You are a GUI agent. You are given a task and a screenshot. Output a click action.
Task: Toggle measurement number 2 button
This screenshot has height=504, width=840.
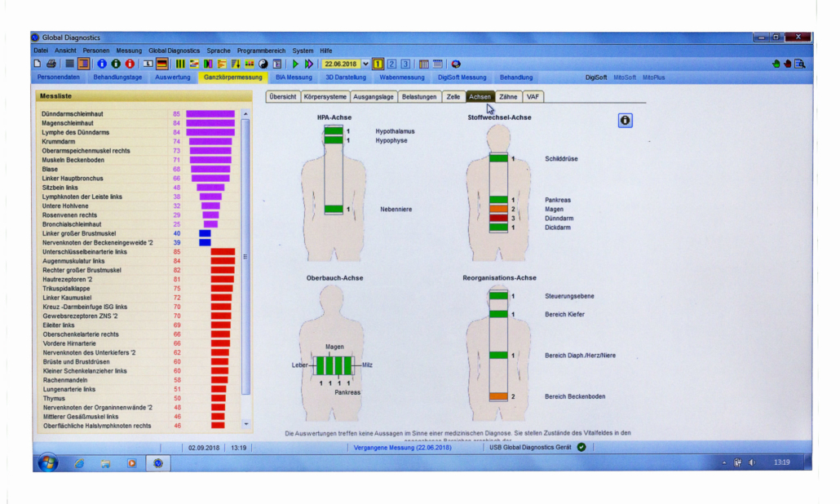coord(391,64)
